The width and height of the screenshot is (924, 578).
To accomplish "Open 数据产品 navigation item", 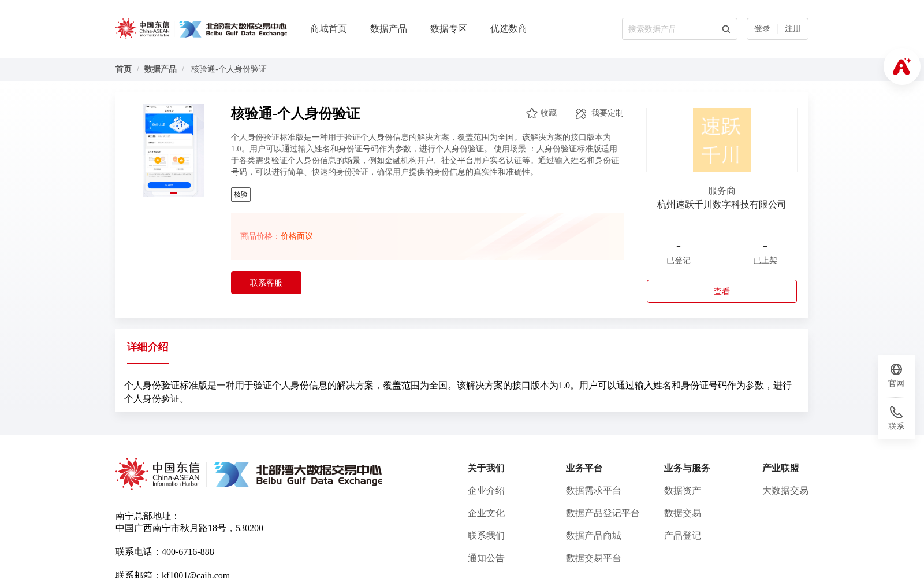I will click(389, 29).
